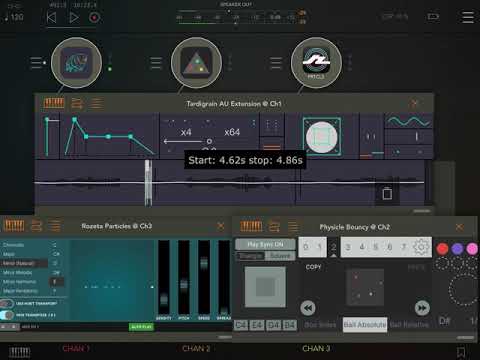Pick the purple ball color swatch
This screenshot has height=360, width=480.
pos(457,249)
